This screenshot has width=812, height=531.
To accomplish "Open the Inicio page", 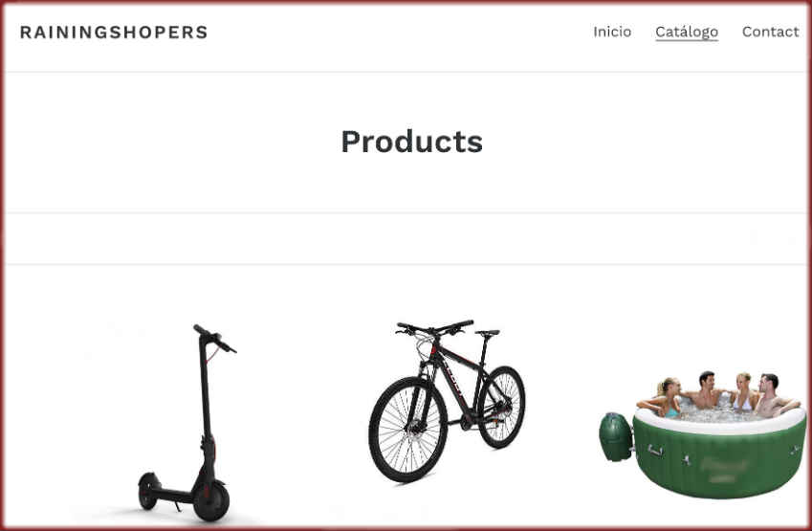I will pyautogui.click(x=611, y=32).
